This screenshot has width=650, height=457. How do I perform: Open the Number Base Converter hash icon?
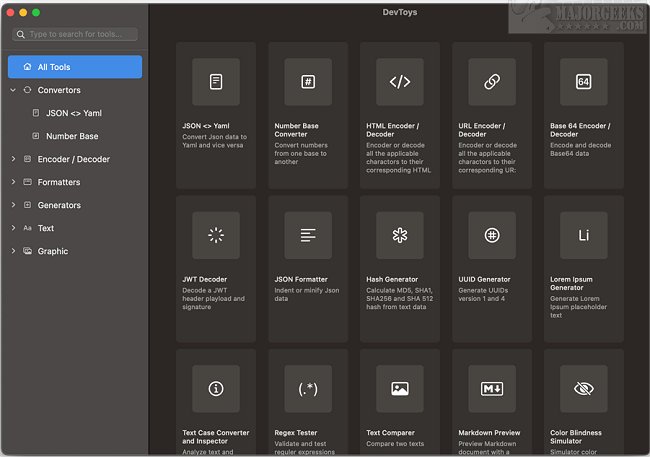click(308, 82)
